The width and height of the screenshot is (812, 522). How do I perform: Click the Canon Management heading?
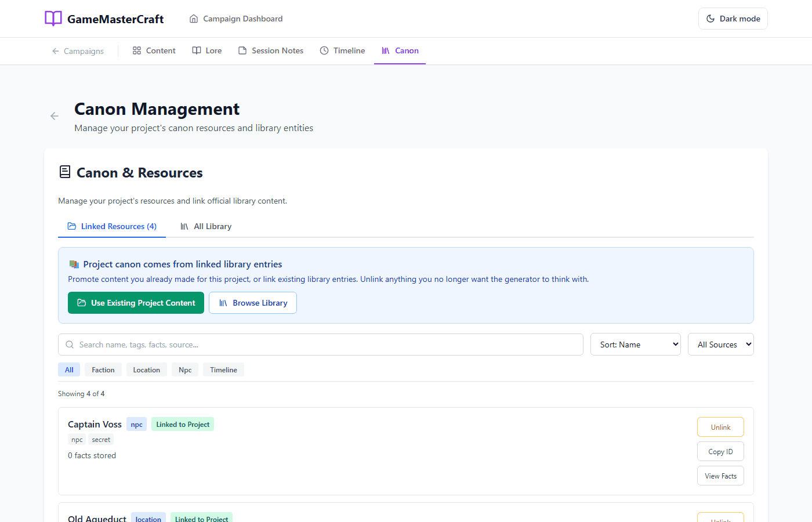pos(157,109)
